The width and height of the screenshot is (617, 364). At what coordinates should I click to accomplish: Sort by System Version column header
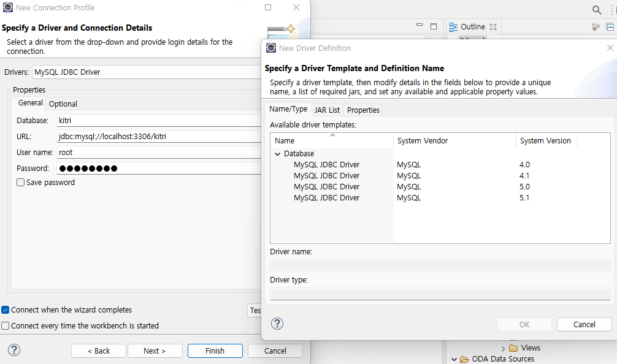point(546,141)
